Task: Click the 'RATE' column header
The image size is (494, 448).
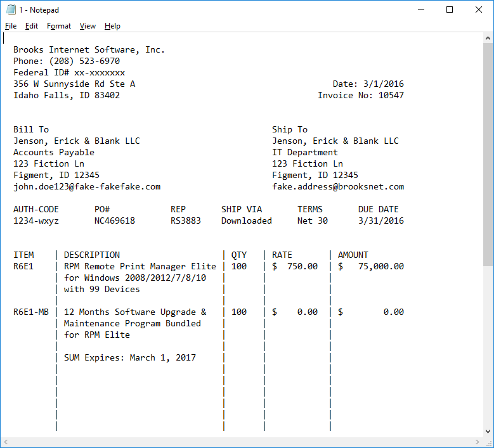Action: (x=282, y=255)
